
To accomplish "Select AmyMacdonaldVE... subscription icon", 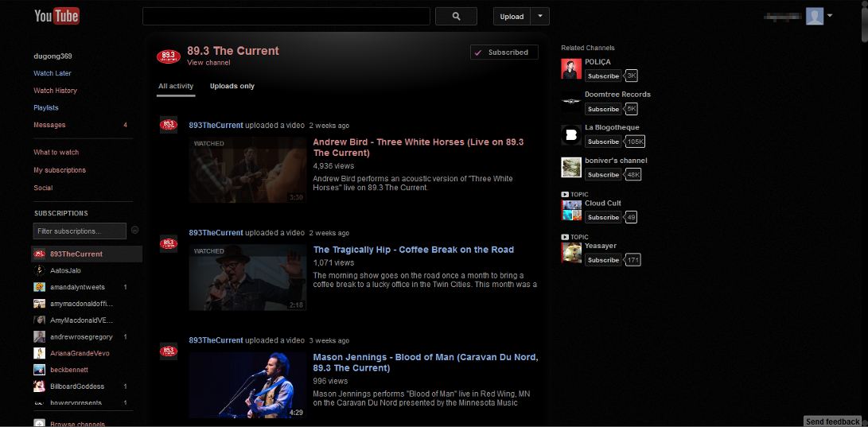I will coord(39,320).
